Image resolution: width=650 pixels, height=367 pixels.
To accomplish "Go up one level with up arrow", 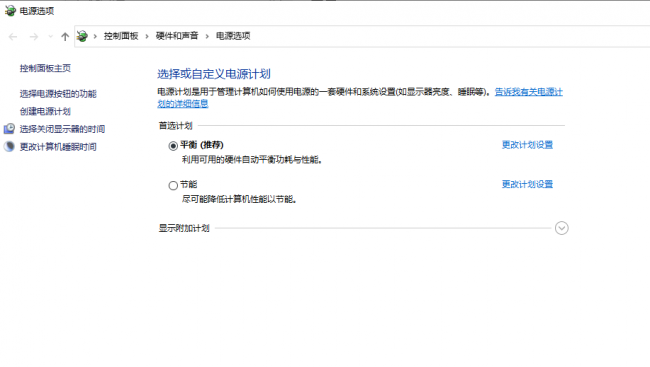I will tap(65, 36).
